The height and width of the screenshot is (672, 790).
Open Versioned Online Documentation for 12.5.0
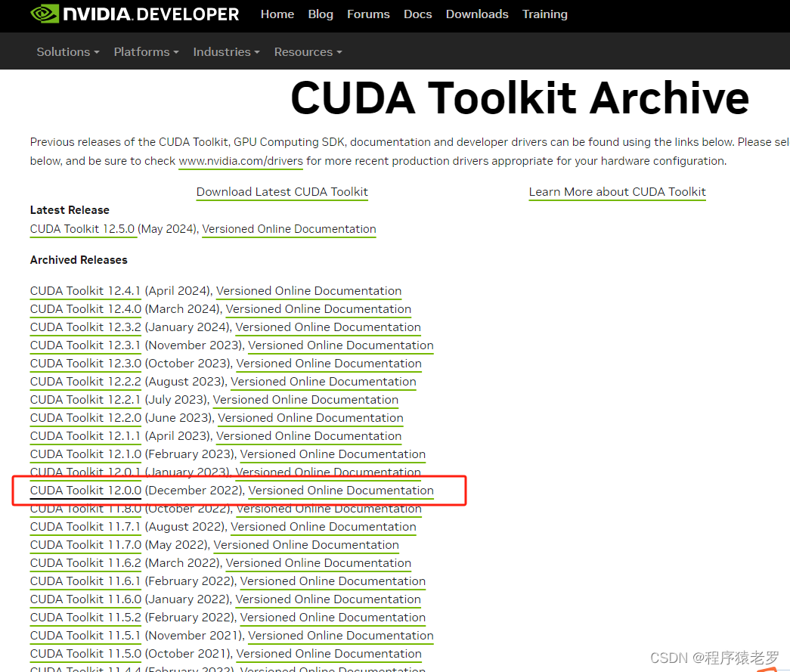(x=290, y=229)
